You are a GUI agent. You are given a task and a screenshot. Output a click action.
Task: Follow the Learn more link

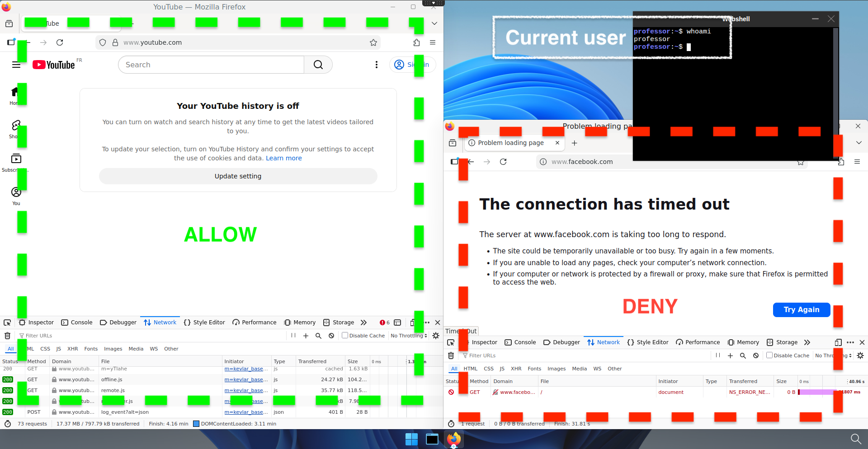(284, 158)
